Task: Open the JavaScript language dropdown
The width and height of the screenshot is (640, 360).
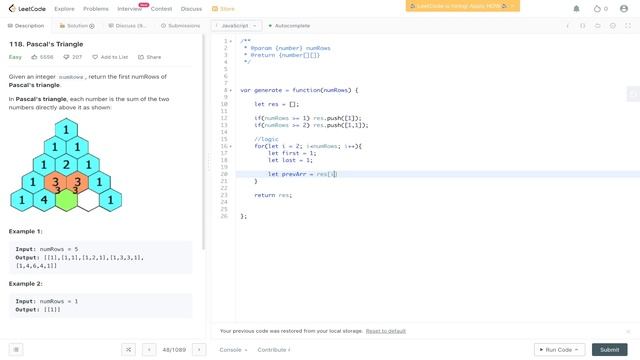Action: pyautogui.click(x=236, y=26)
